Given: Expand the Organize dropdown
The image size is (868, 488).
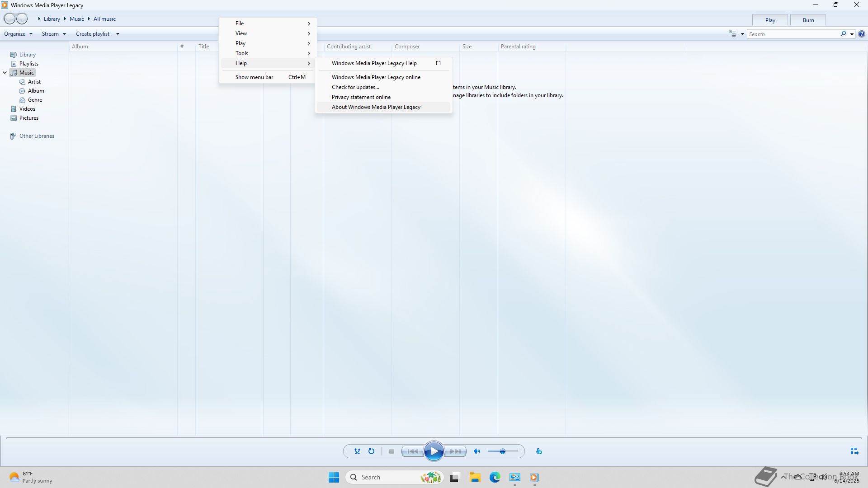Looking at the screenshot, I should [18, 34].
